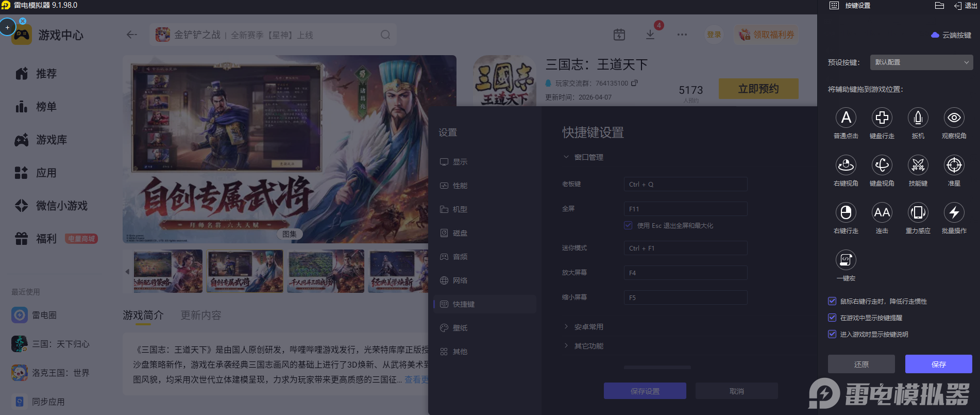This screenshot has width=980, height=415.
Task: Click the 立即预约 button
Action: [758, 89]
